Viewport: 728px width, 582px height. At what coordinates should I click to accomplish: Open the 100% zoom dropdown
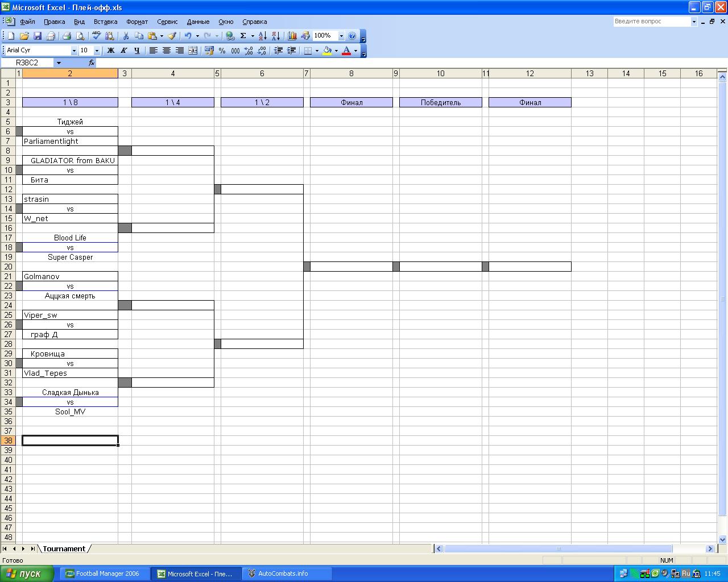pos(341,36)
